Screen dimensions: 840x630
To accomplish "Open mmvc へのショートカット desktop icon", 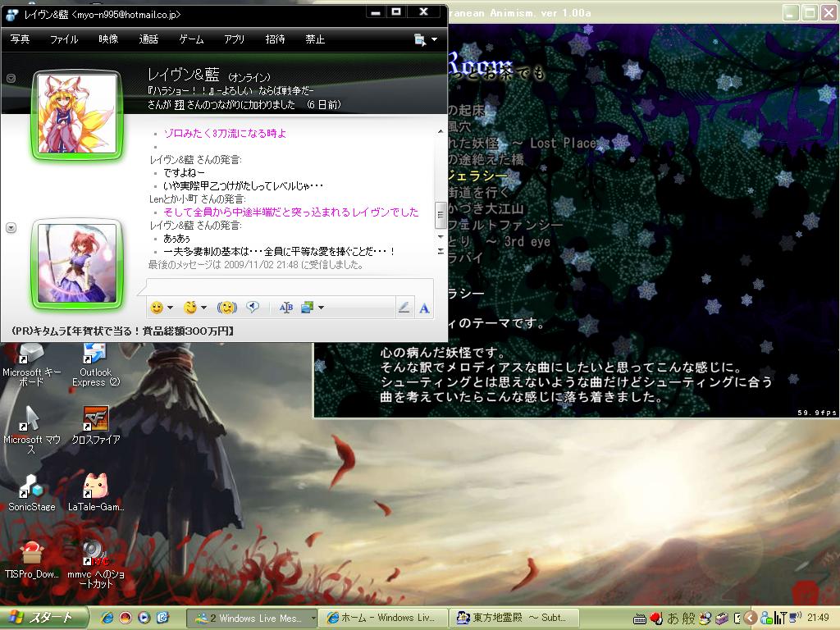I will (96, 565).
